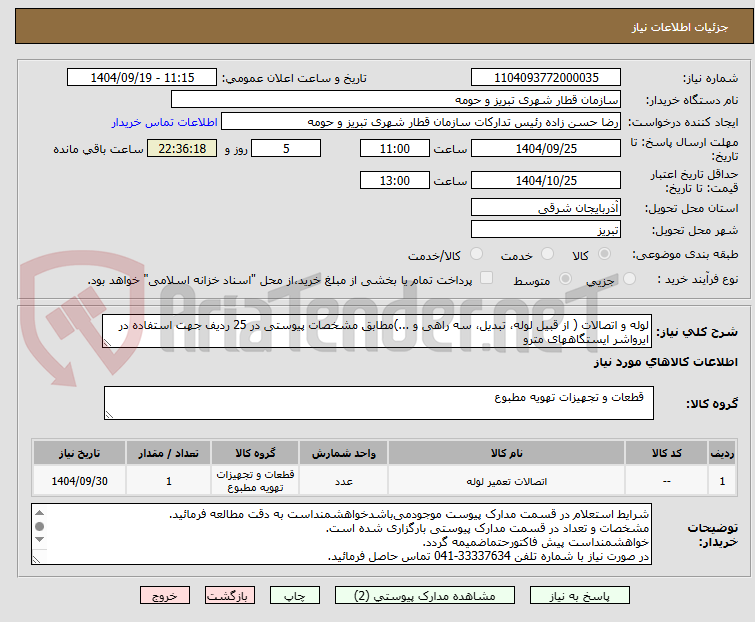Viewport: 755px width, 622px height.
Task: Click the validity time field 13:00
Action: tap(394, 181)
